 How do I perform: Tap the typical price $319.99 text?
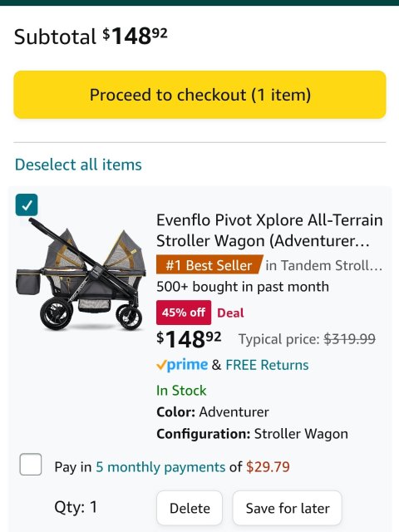click(307, 339)
